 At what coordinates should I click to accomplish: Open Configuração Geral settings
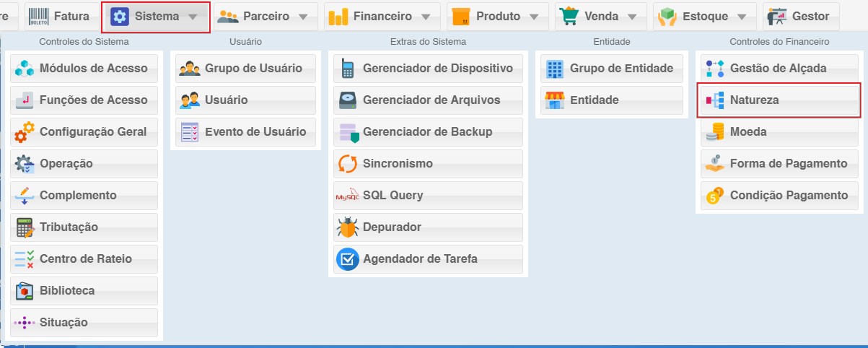[84, 132]
